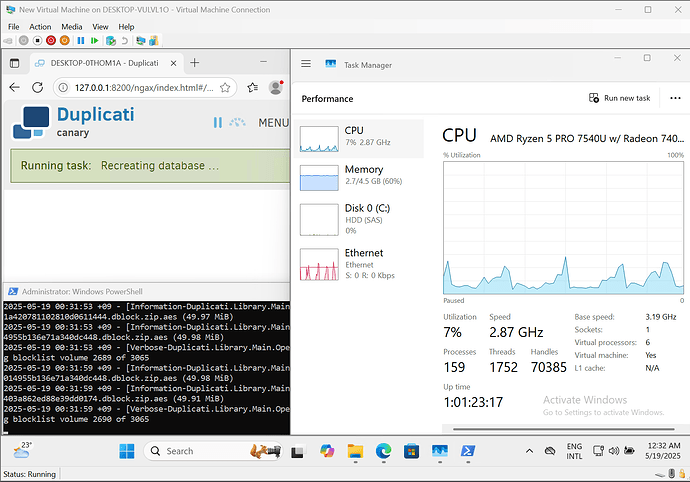Viewport: 690px width, 482px height.
Task: Click the taskbar Search box
Action: [213, 451]
